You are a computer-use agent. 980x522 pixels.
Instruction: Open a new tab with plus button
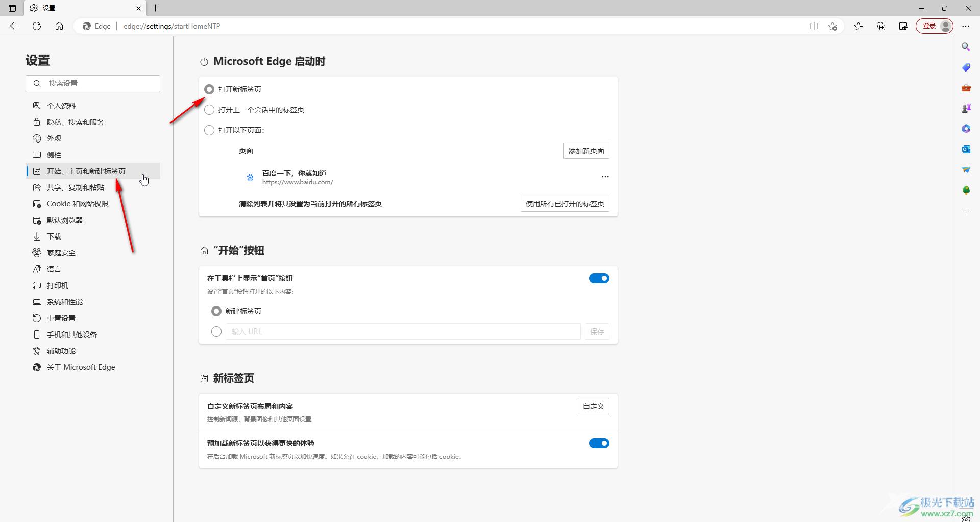click(x=156, y=8)
